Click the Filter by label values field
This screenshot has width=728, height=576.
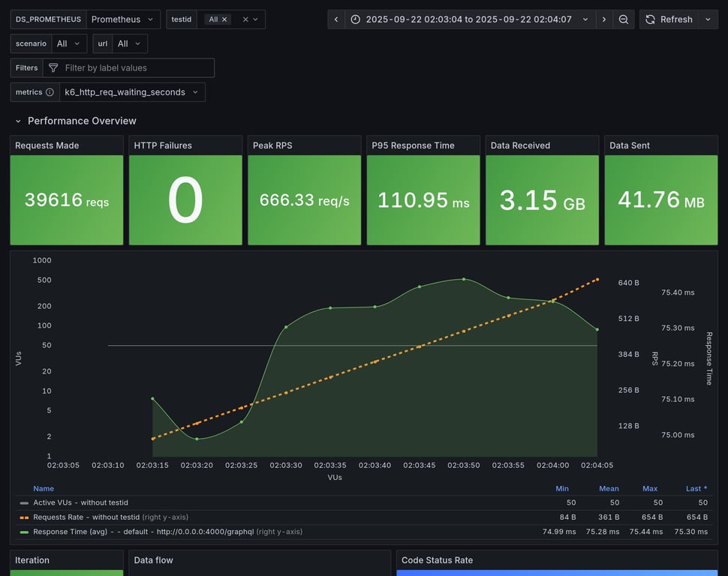[x=135, y=68]
